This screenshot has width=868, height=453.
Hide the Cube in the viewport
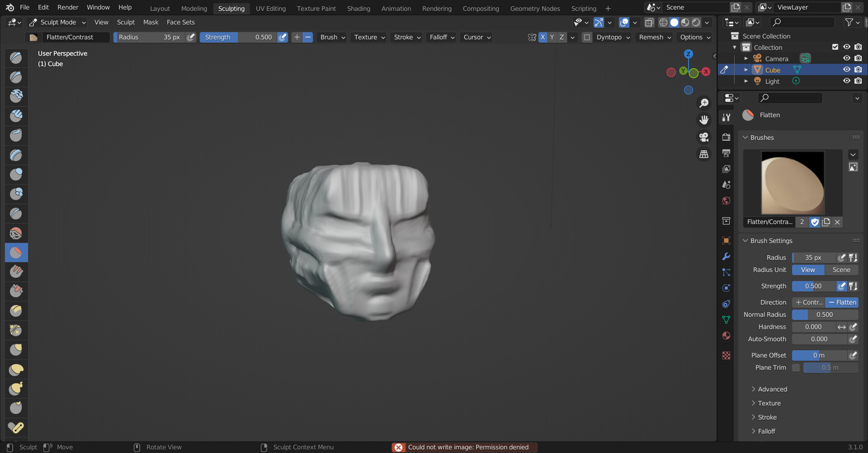846,69
